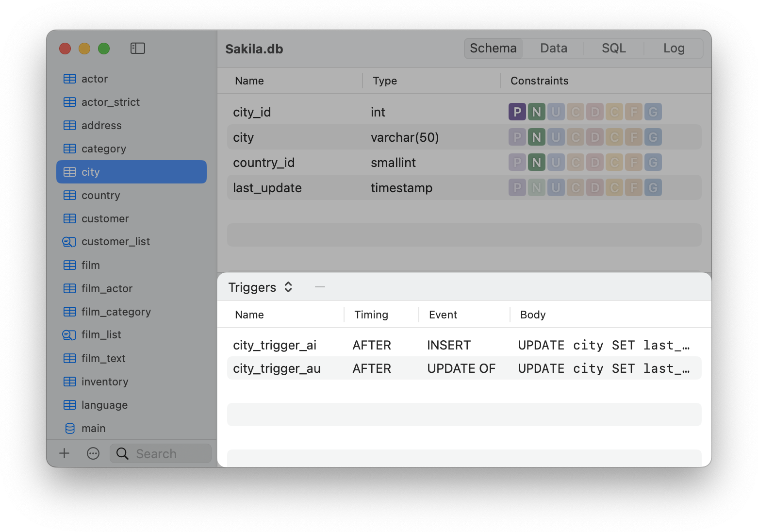
Task: Click the view icon beside customer_list
Action: 69,242
